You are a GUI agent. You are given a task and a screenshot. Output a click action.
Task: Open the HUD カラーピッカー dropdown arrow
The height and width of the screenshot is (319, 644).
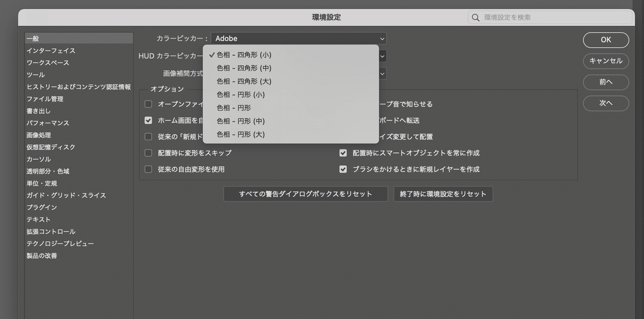coord(382,56)
